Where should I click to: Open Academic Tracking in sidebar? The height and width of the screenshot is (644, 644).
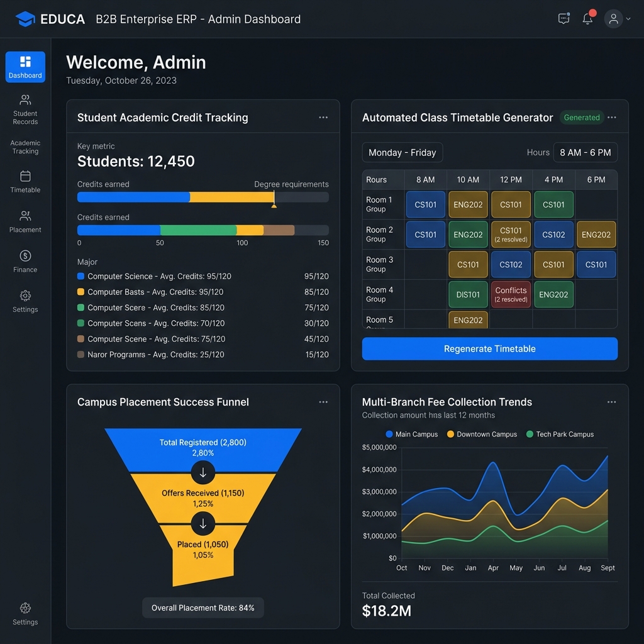click(25, 147)
